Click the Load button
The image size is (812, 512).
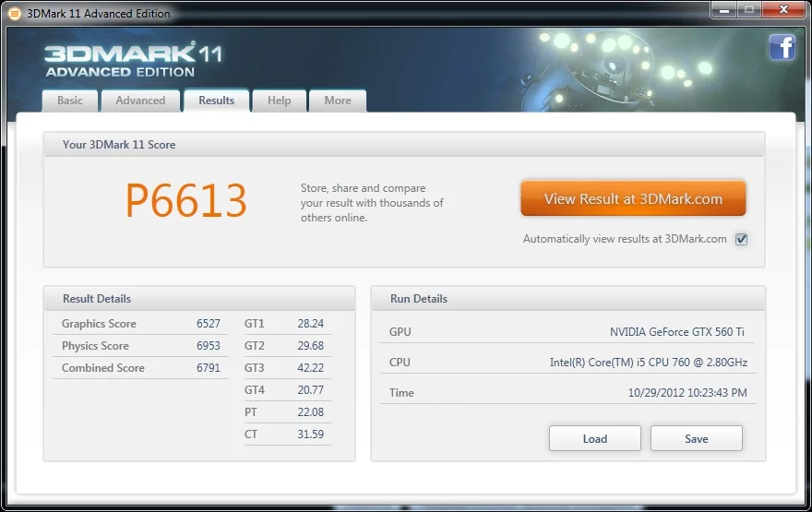pos(595,438)
